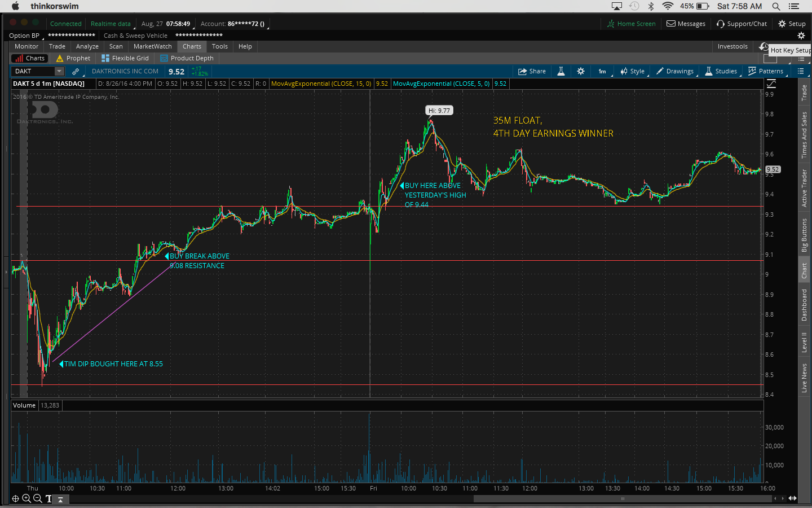Click the AirPlay display icon in menu bar

coord(617,6)
